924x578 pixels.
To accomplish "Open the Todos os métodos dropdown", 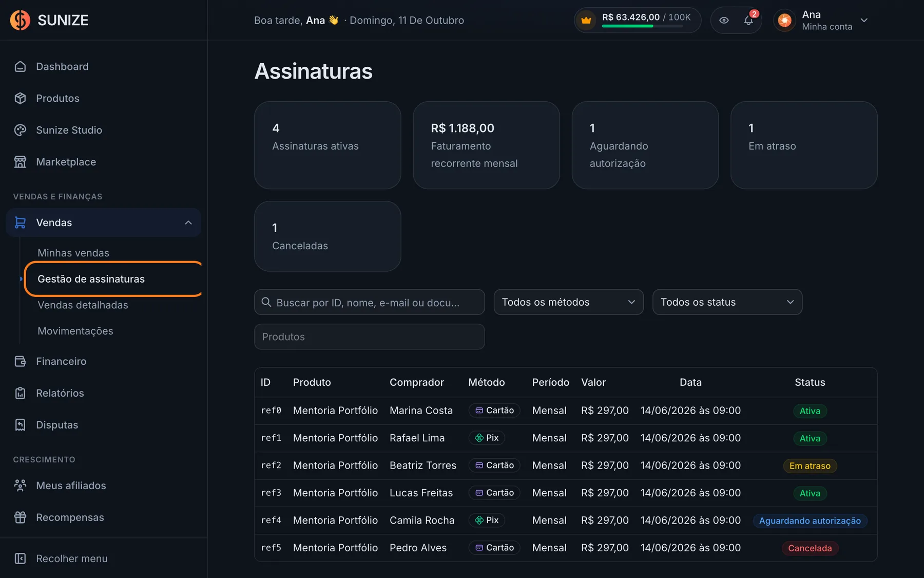I will coord(568,302).
